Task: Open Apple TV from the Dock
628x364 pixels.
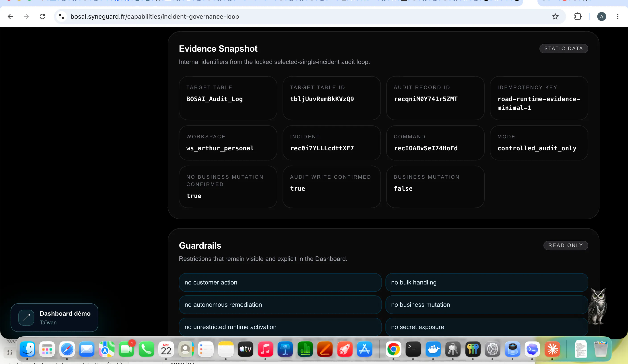Action: tap(246, 349)
